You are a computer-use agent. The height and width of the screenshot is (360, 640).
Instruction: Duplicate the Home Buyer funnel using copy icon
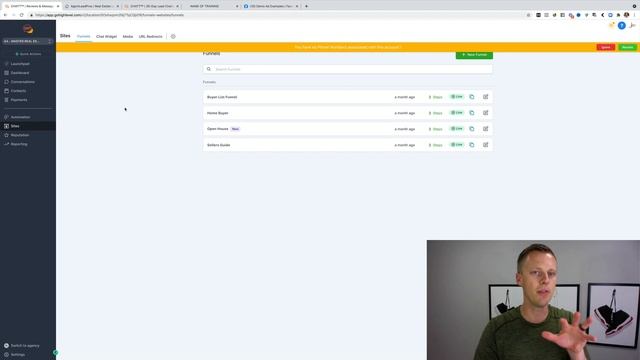472,113
